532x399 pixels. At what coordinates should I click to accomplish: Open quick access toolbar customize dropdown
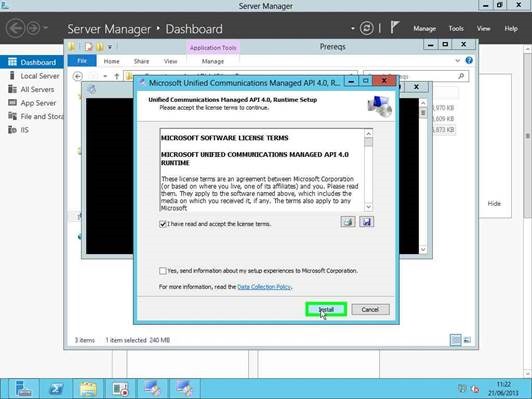(110, 47)
